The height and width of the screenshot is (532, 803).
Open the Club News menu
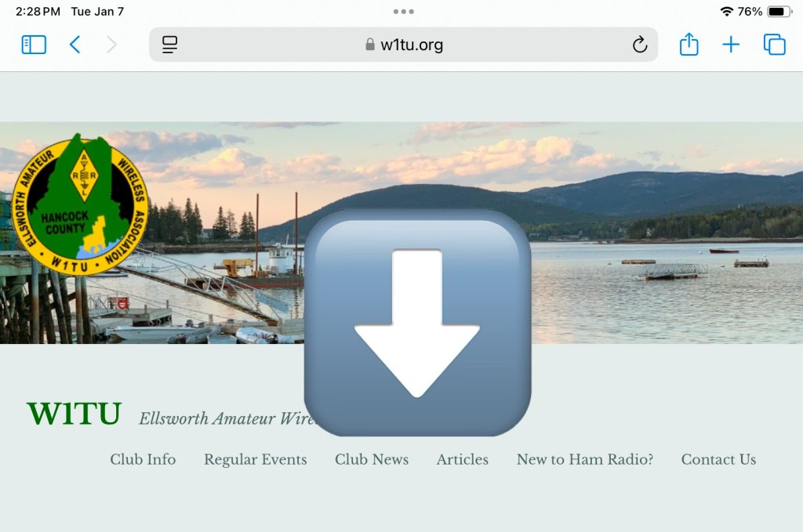click(372, 459)
